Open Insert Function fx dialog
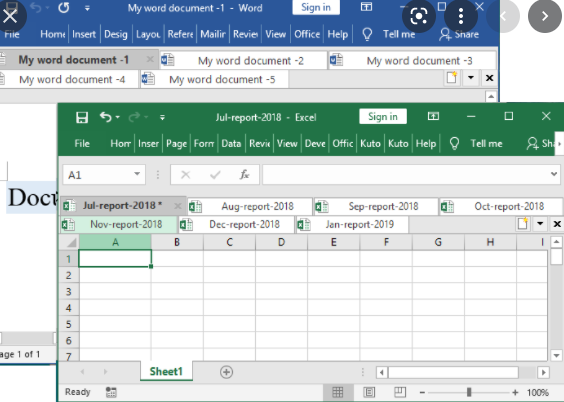The width and height of the screenshot is (564, 402). [x=244, y=174]
